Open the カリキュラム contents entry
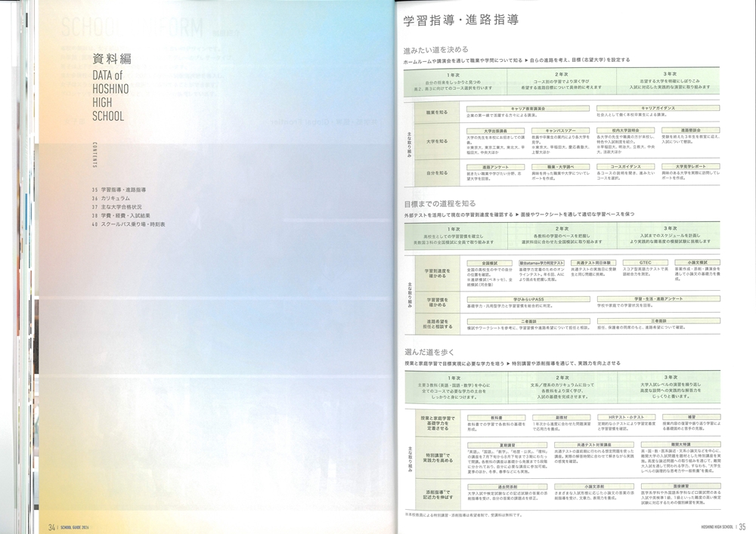The height and width of the screenshot is (534, 756). 116,197
